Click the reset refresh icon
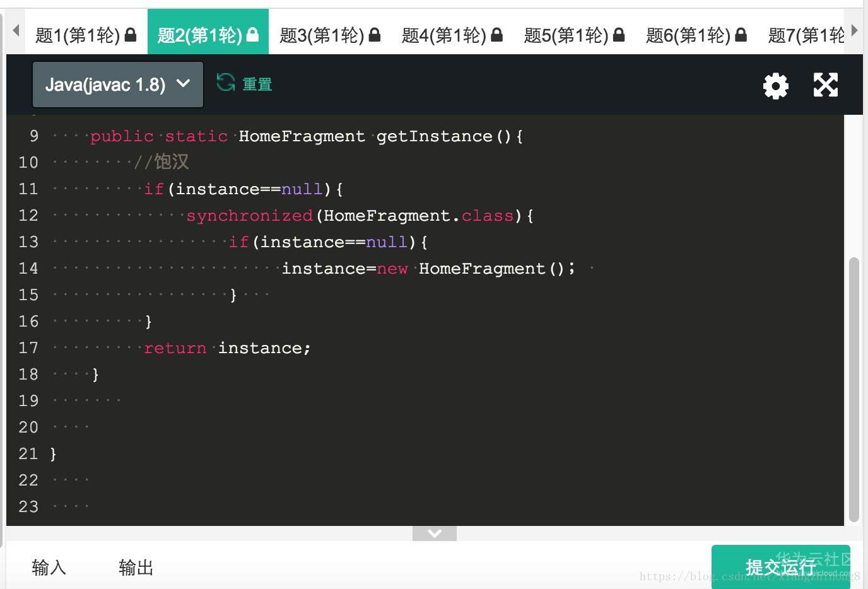Viewport: 868px width, 589px height. coord(226,83)
